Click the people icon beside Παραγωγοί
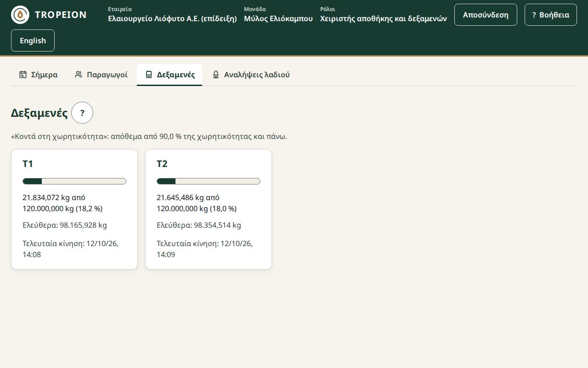 pos(79,75)
